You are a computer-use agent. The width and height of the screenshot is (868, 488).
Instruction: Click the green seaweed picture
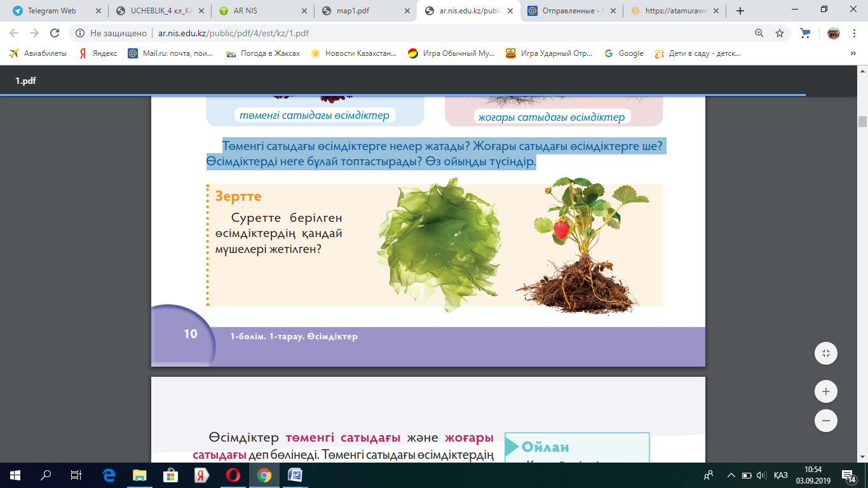tap(439, 245)
